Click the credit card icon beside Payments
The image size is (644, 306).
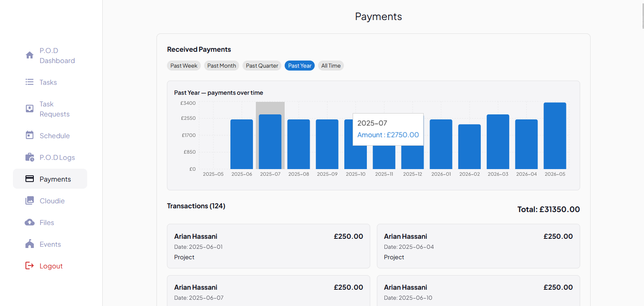coord(30,179)
